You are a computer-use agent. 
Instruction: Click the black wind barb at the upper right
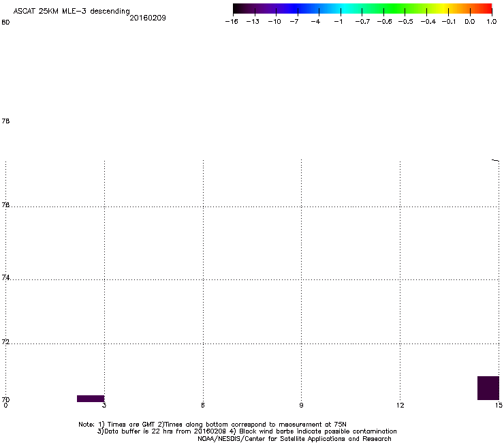tap(495, 160)
